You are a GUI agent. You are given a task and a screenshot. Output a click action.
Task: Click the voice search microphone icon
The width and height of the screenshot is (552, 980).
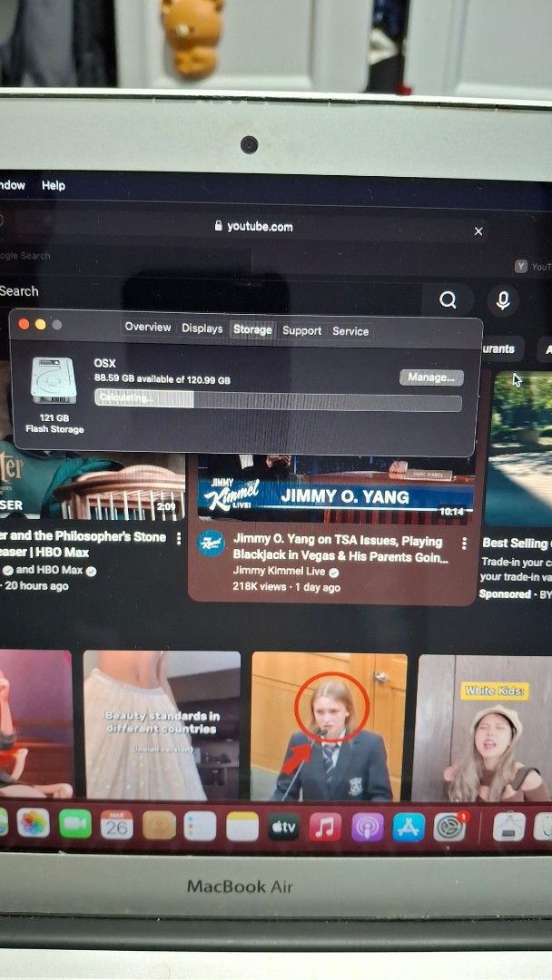pos(503,300)
